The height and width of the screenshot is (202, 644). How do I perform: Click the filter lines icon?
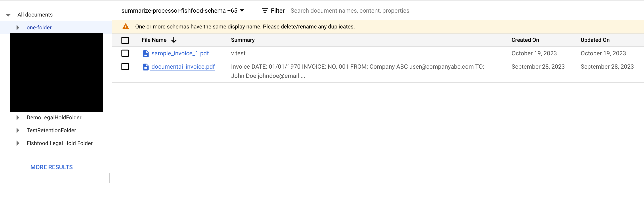(265, 11)
